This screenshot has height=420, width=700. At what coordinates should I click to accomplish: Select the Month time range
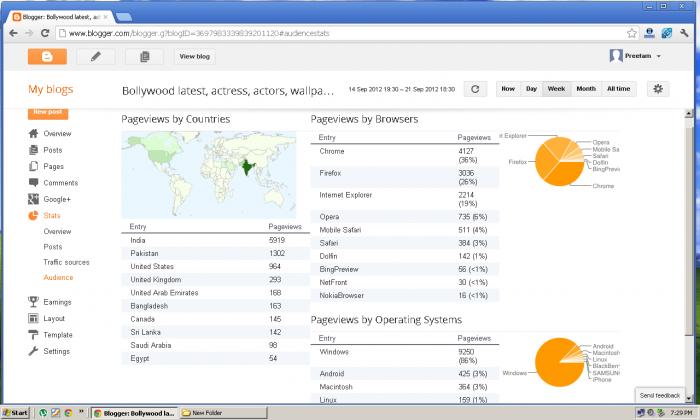[586, 89]
